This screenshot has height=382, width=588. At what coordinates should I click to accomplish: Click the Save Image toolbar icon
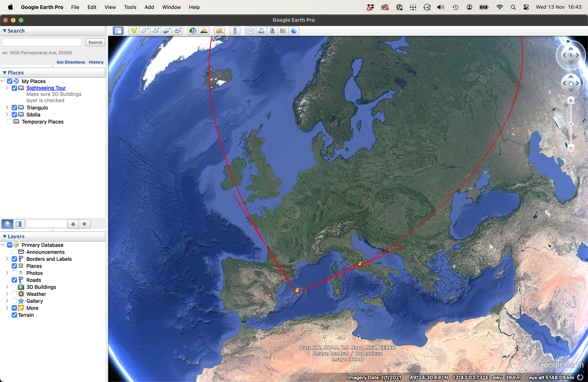pos(272,31)
